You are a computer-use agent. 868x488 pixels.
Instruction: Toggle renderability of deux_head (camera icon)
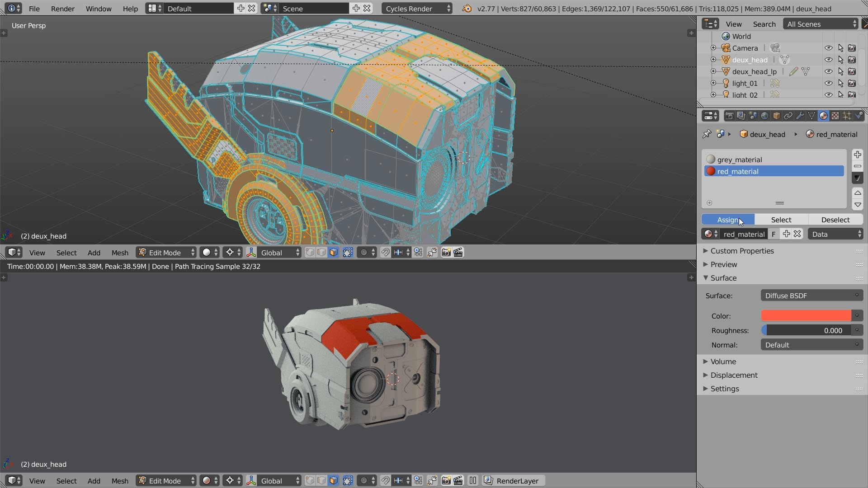[x=852, y=60]
